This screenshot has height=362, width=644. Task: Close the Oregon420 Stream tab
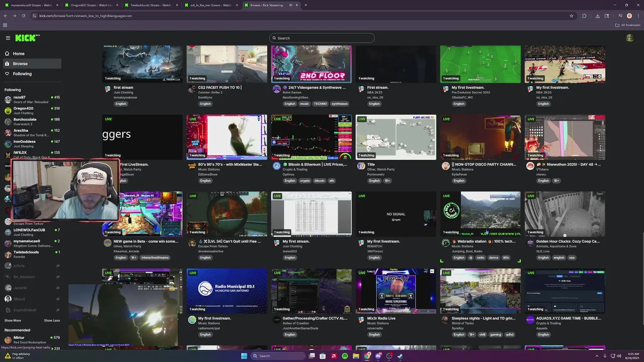coord(118,5)
